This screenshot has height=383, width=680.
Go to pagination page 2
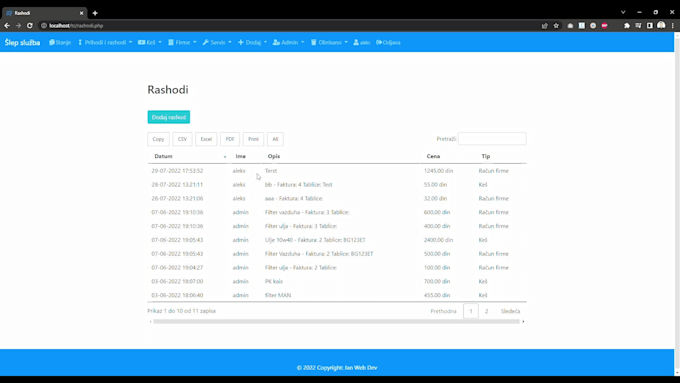487,311
